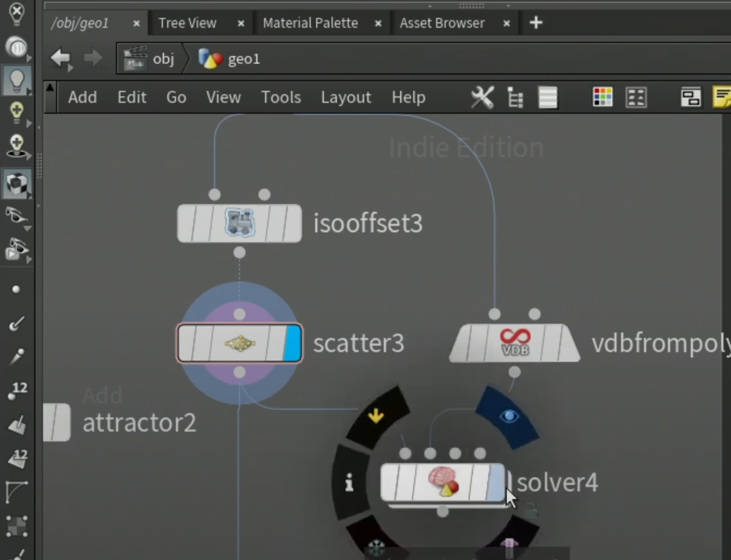Expand the geo1 path dropdown
Viewport: 731px width, 560px height.
pos(230,59)
